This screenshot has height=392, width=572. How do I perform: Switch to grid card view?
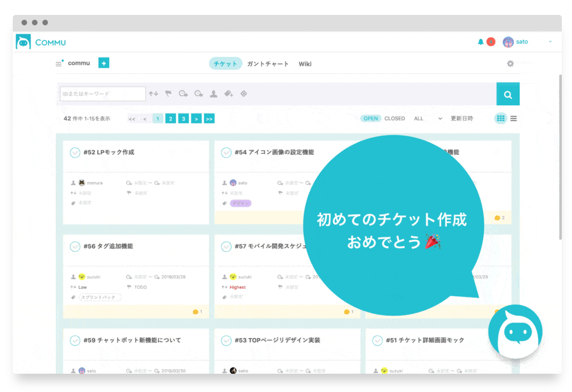coord(501,119)
